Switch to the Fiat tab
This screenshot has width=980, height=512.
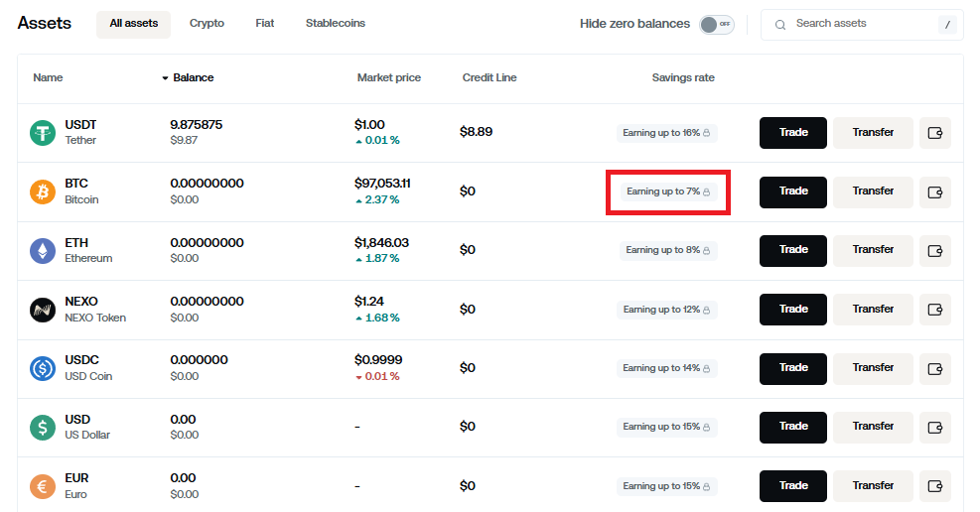tap(264, 23)
